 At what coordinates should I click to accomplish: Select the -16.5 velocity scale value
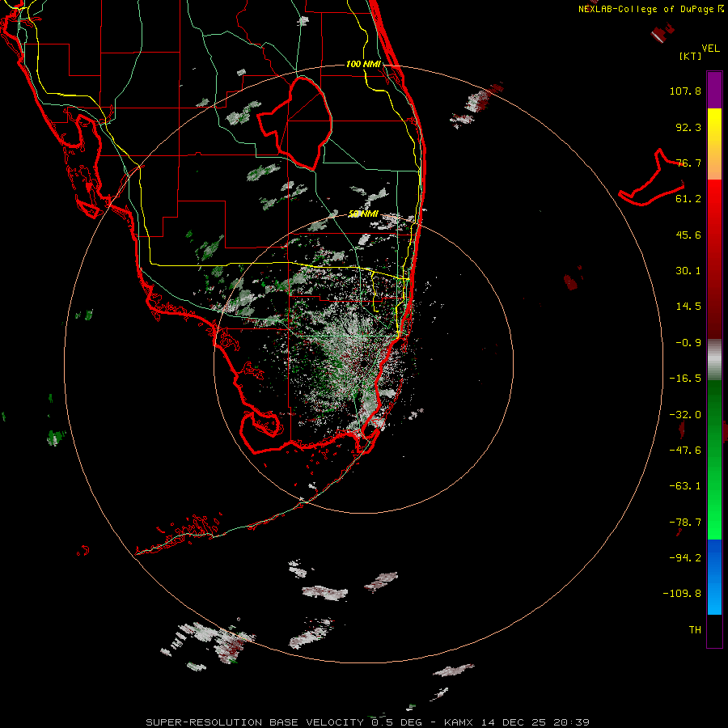click(685, 379)
